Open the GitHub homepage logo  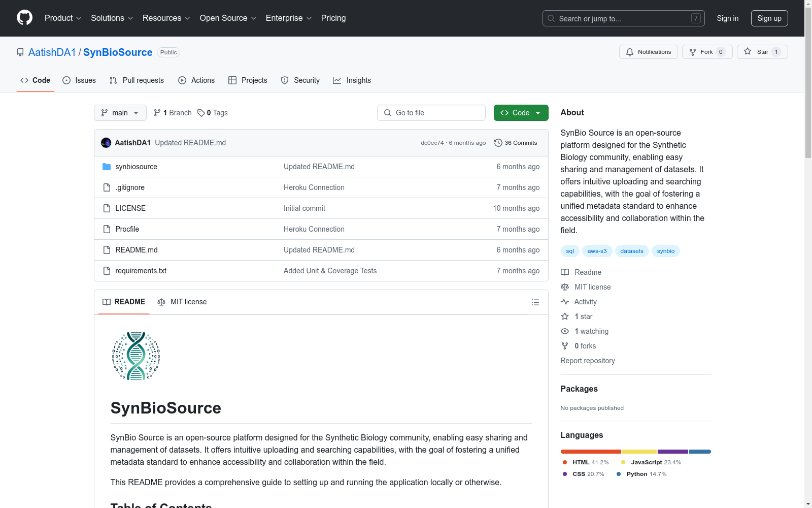pyautogui.click(x=24, y=18)
